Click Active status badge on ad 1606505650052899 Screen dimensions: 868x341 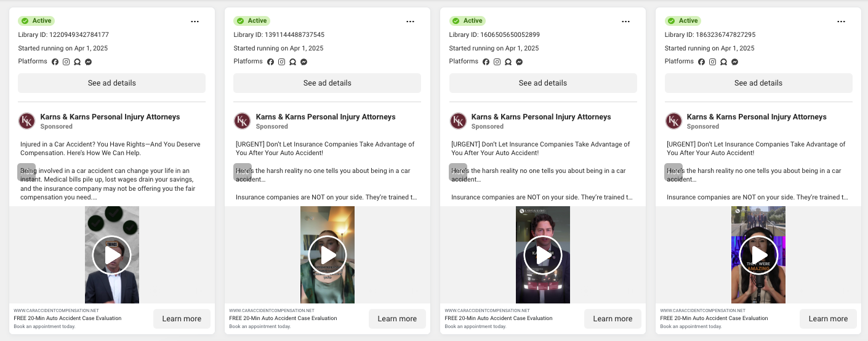coord(467,21)
